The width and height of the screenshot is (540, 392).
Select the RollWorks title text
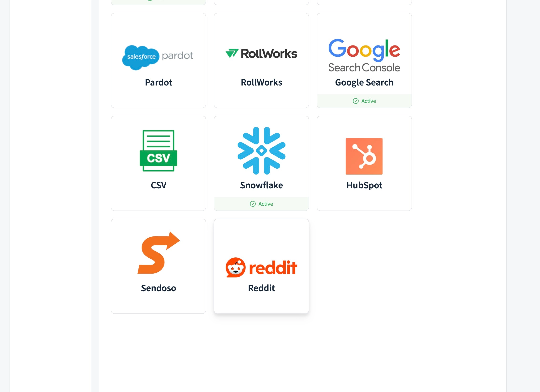click(261, 82)
